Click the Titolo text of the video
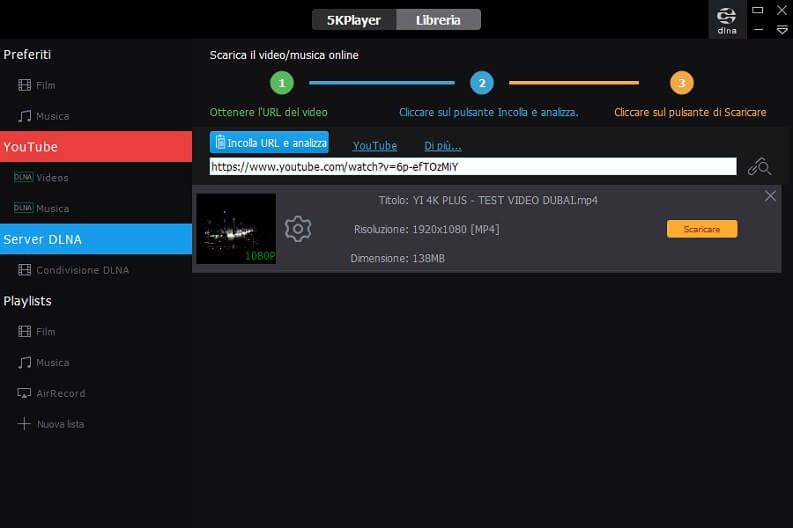 (488, 200)
